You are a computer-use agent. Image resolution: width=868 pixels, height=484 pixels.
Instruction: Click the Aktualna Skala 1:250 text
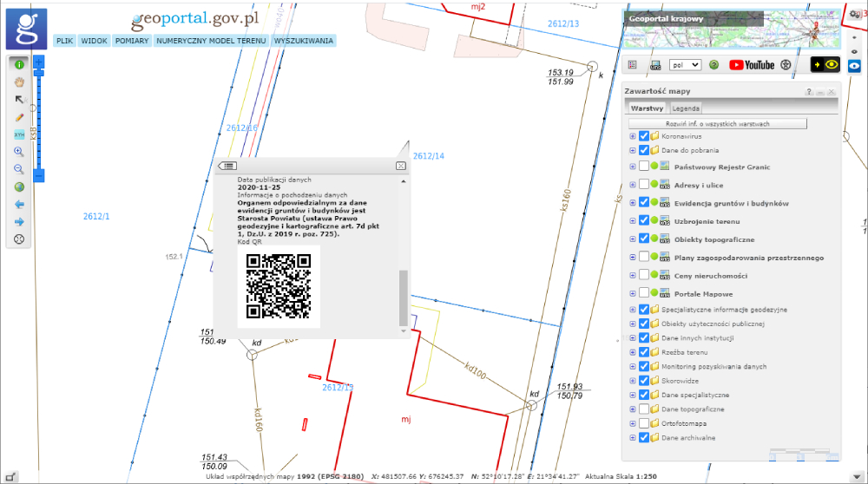click(x=621, y=476)
